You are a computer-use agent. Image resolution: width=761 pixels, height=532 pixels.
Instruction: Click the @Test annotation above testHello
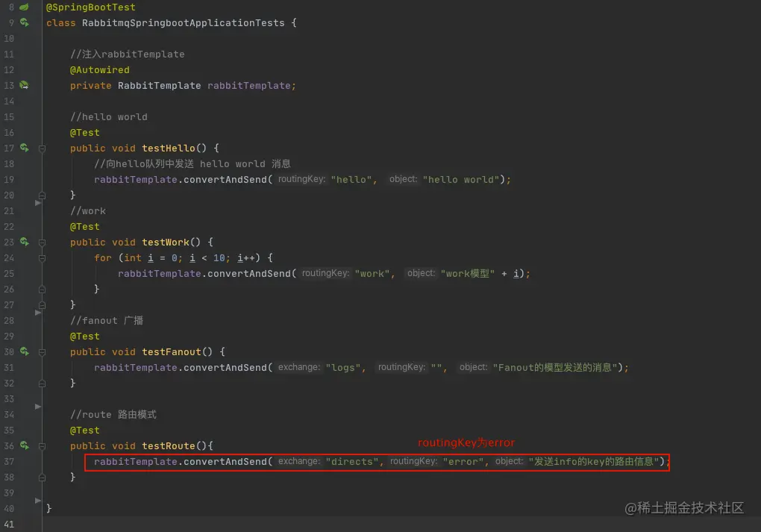(84, 133)
